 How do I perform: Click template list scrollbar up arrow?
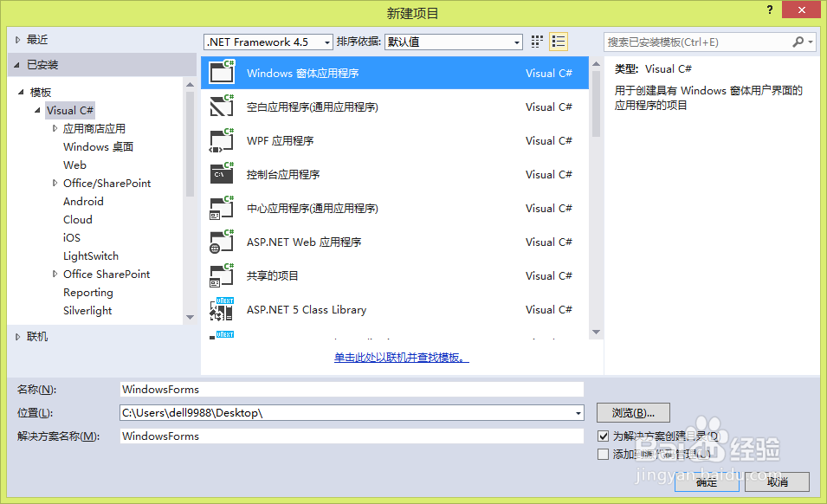coord(596,64)
